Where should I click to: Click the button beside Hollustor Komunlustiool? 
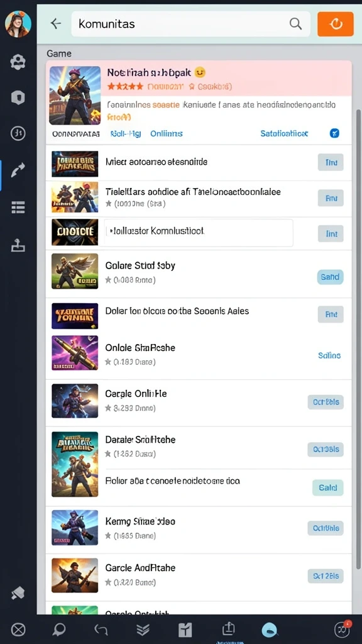pyautogui.click(x=331, y=234)
